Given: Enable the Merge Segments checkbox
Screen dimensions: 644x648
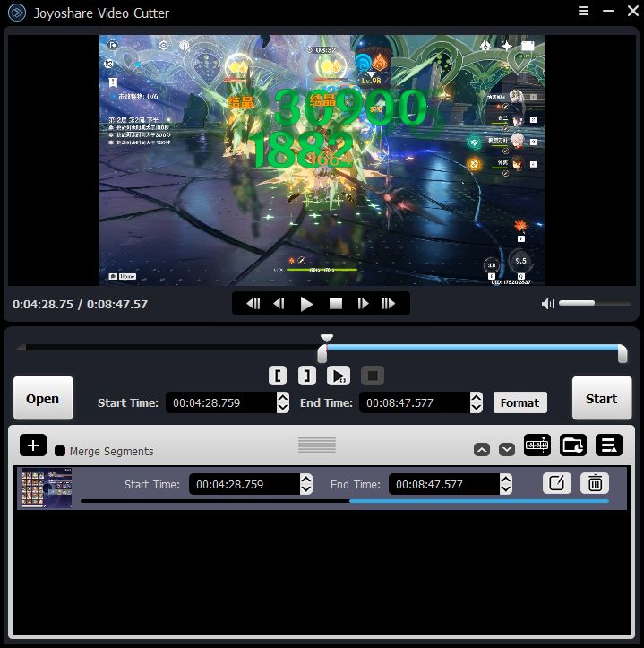Looking at the screenshot, I should 60,451.
